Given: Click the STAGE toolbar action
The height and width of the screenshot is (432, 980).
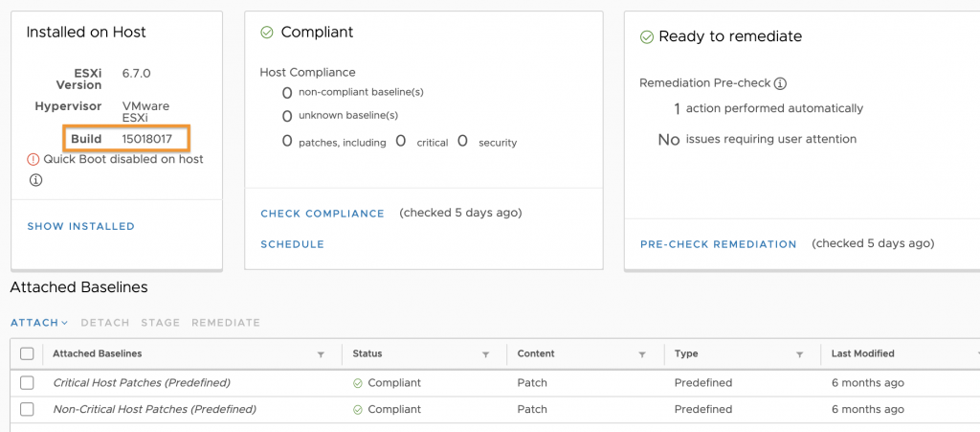Looking at the screenshot, I should [161, 323].
